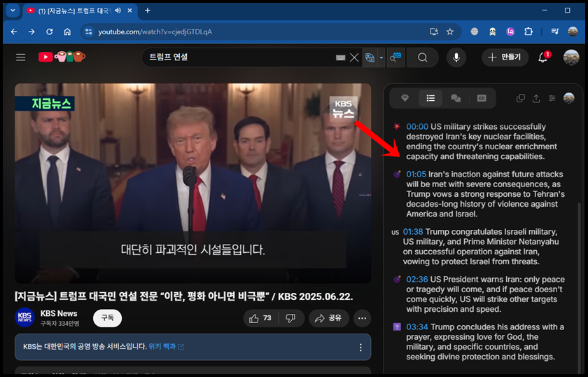Copy the summary with the copy icon
This screenshot has width=588, height=377.
(521, 98)
